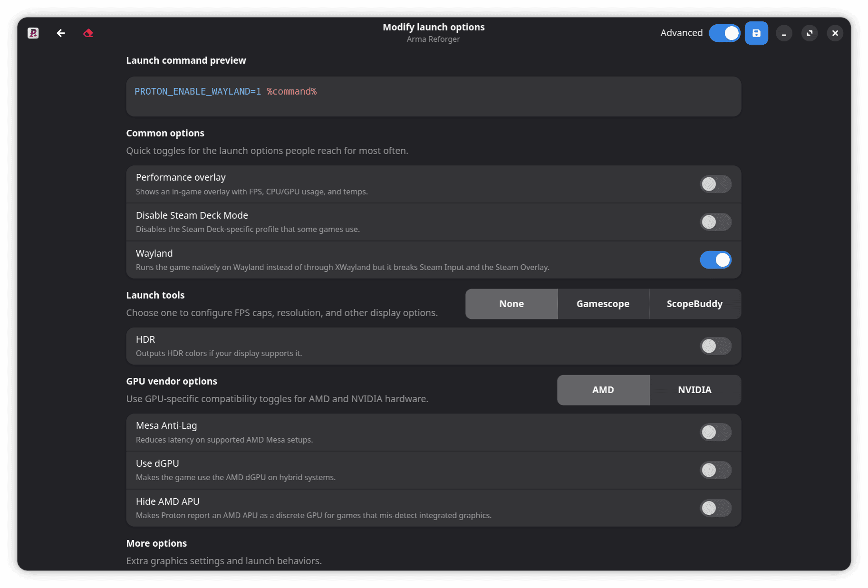Click the launch command preview field
This screenshot has height=588, width=868.
(x=434, y=96)
